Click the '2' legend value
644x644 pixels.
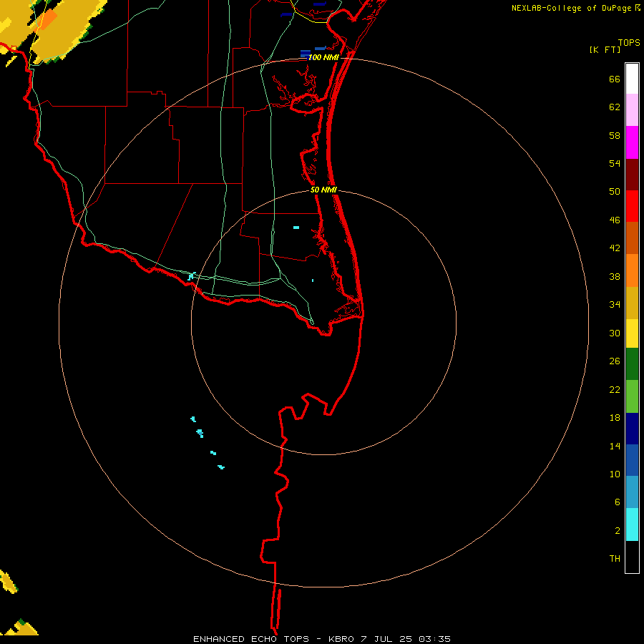pyautogui.click(x=618, y=531)
